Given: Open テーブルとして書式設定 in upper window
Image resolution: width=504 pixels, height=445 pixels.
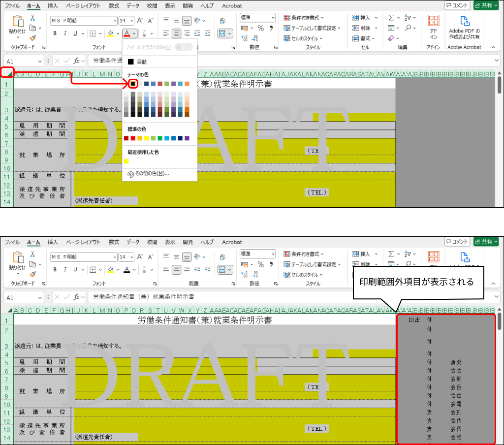Looking at the screenshot, I should (x=312, y=28).
